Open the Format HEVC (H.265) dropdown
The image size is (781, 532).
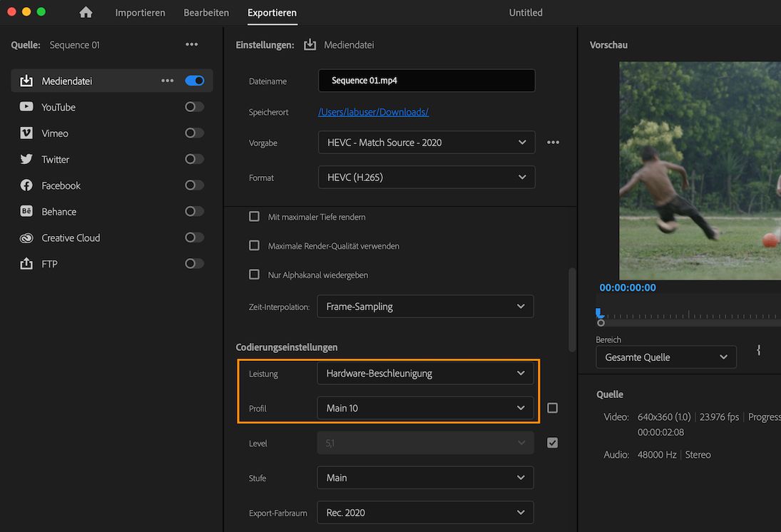tap(426, 178)
